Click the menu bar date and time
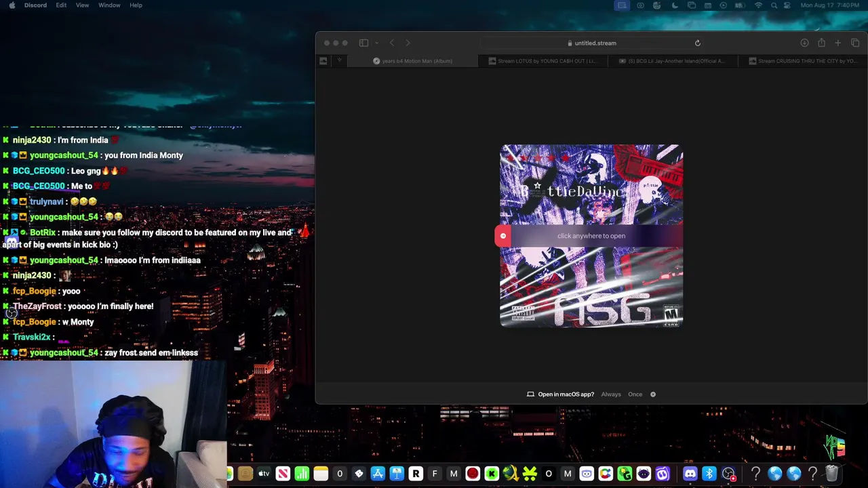The image size is (868, 488). [x=831, y=5]
